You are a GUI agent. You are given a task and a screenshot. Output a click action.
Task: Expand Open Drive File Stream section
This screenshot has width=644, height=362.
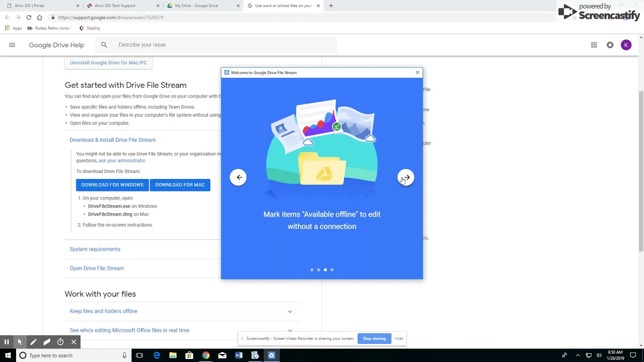(97, 268)
